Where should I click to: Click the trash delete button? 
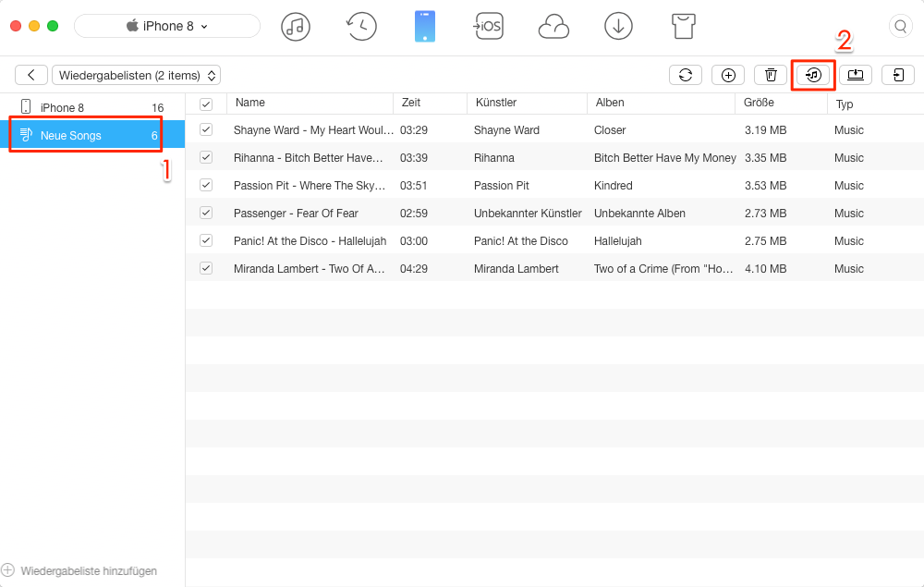click(x=771, y=75)
